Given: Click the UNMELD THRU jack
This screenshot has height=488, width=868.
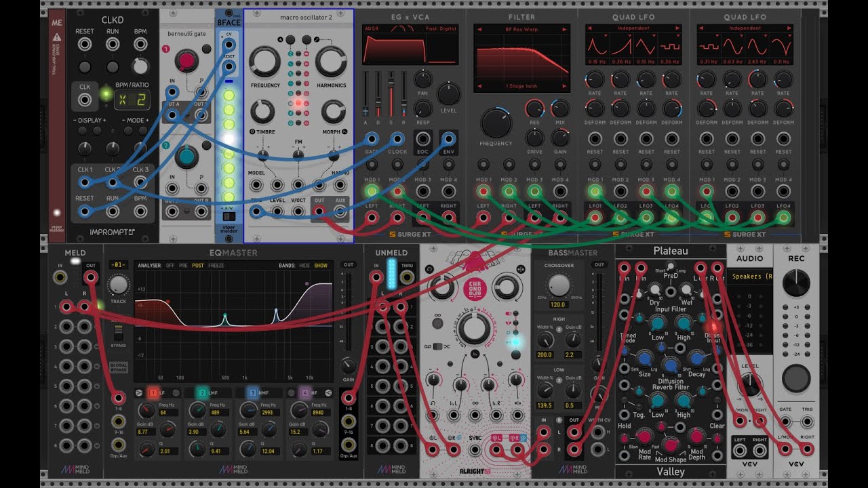Looking at the screenshot, I should tap(408, 277).
